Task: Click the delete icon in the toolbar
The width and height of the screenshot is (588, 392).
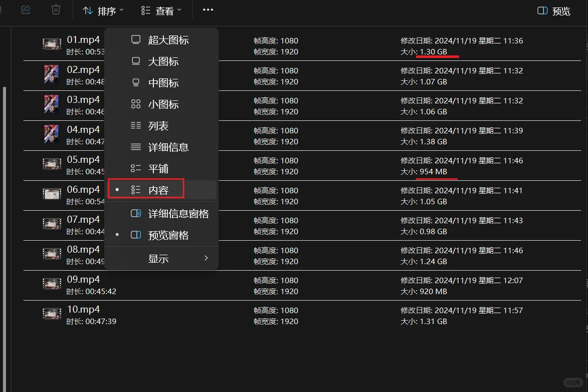Action: [55, 10]
